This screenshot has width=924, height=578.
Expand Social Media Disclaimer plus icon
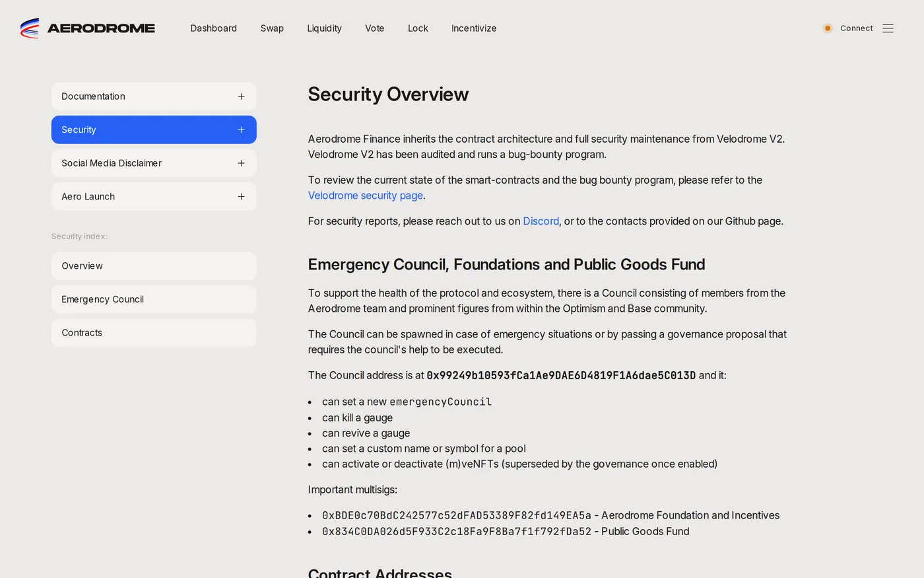pos(241,163)
